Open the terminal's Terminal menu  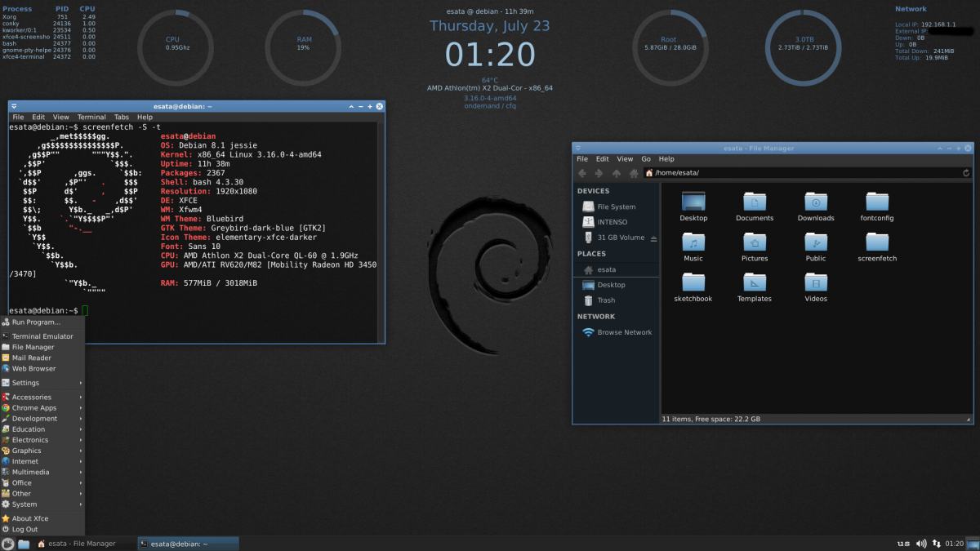coord(91,118)
